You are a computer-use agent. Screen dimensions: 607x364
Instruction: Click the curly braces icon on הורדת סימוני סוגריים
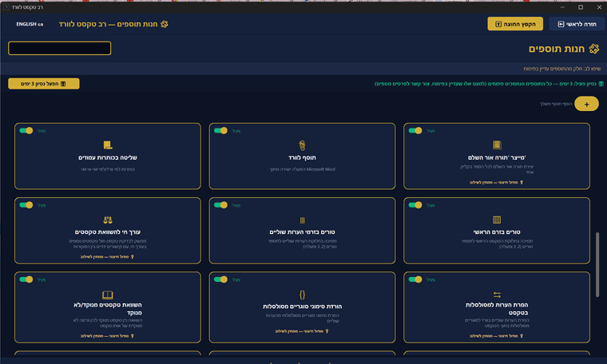click(x=302, y=295)
